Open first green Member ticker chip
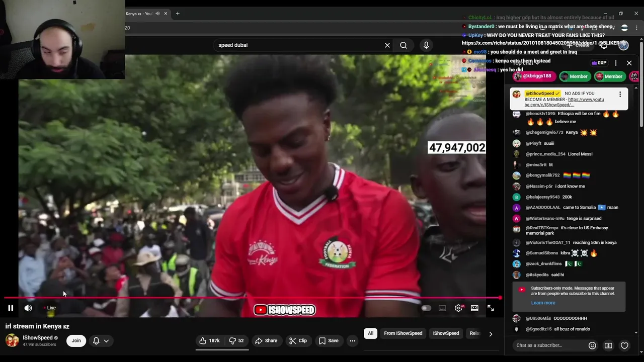 pos(574,76)
